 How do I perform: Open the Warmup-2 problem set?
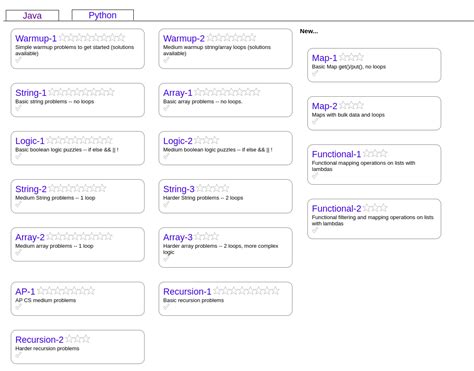point(184,38)
